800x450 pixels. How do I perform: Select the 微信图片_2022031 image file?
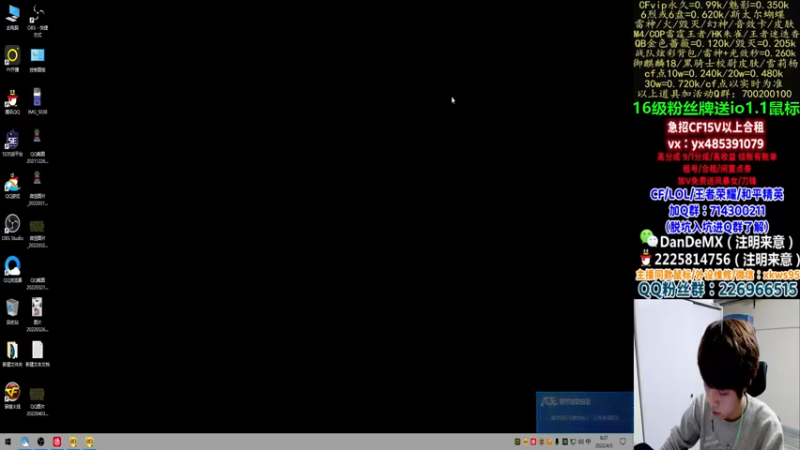(x=37, y=189)
